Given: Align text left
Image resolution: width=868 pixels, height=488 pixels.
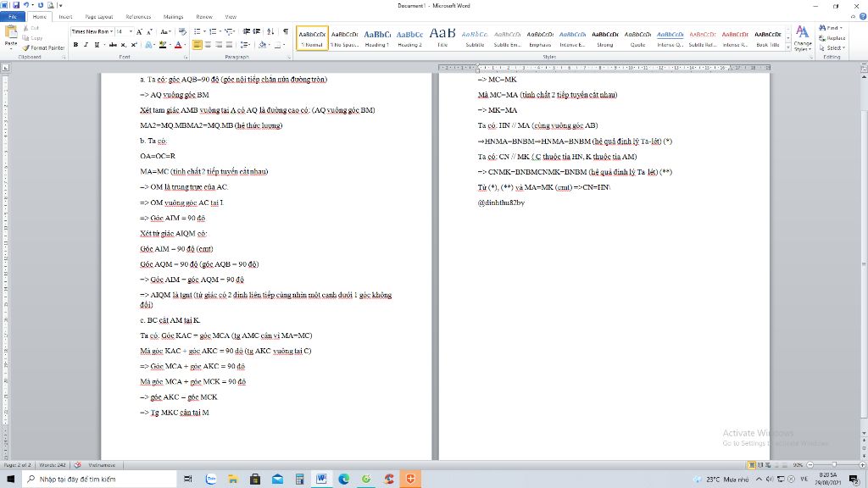Looking at the screenshot, I should (x=197, y=45).
